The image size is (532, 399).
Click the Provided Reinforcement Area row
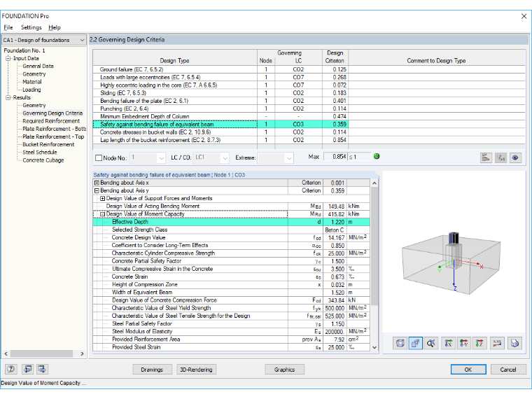point(232,339)
